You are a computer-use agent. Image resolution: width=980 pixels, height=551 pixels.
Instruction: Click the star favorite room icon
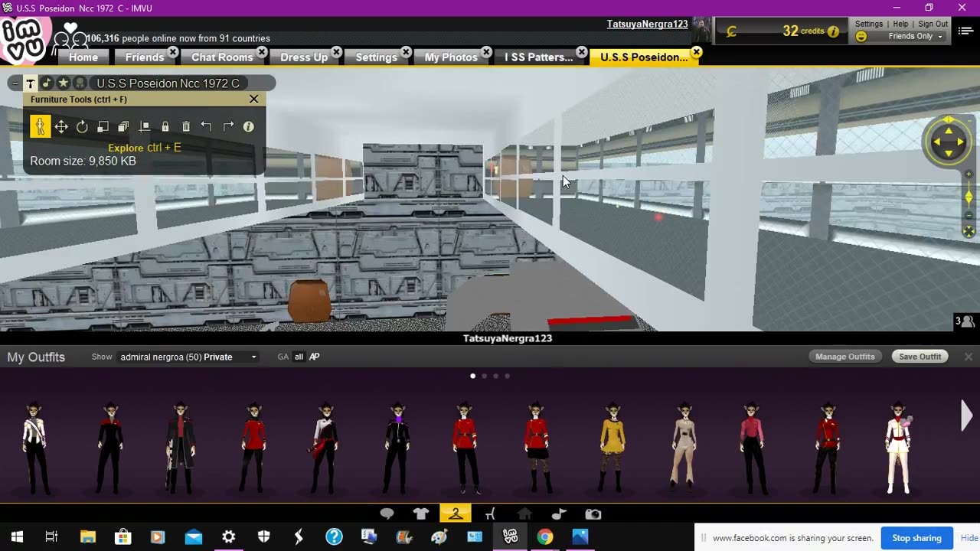(63, 83)
